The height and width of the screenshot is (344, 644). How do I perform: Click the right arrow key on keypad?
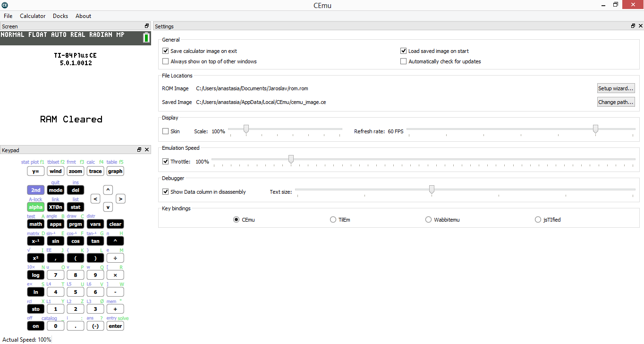pyautogui.click(x=121, y=199)
